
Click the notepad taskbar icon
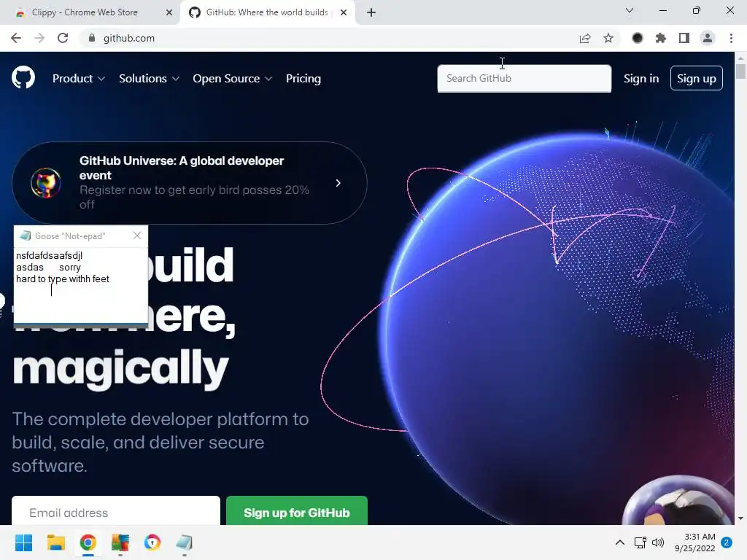point(185,542)
